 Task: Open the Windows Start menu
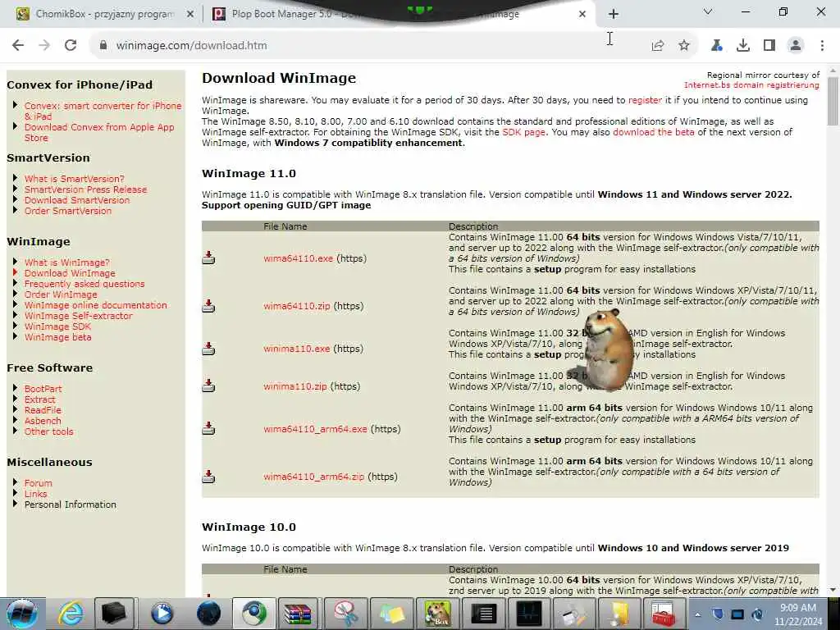(x=22, y=614)
